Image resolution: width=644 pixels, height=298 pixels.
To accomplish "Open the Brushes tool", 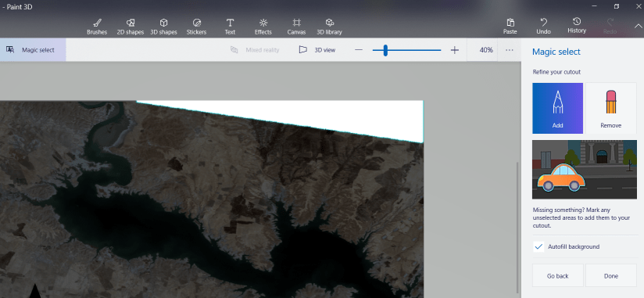I will [97, 27].
